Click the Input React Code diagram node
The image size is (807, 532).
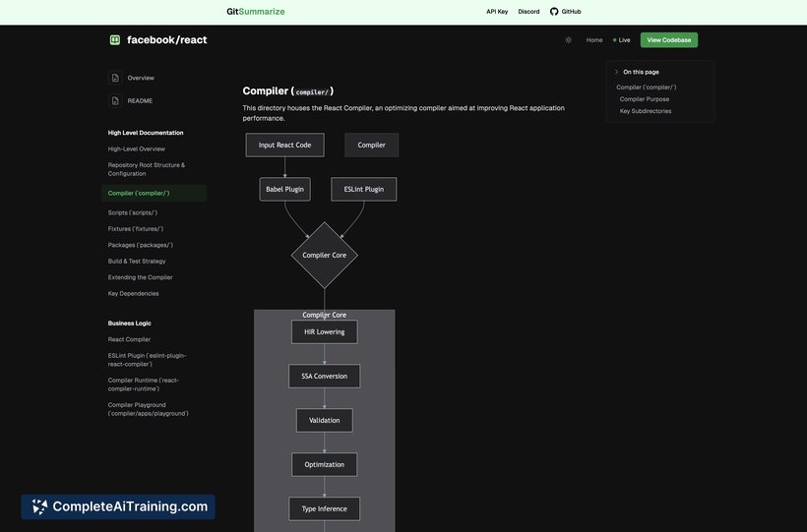click(284, 146)
